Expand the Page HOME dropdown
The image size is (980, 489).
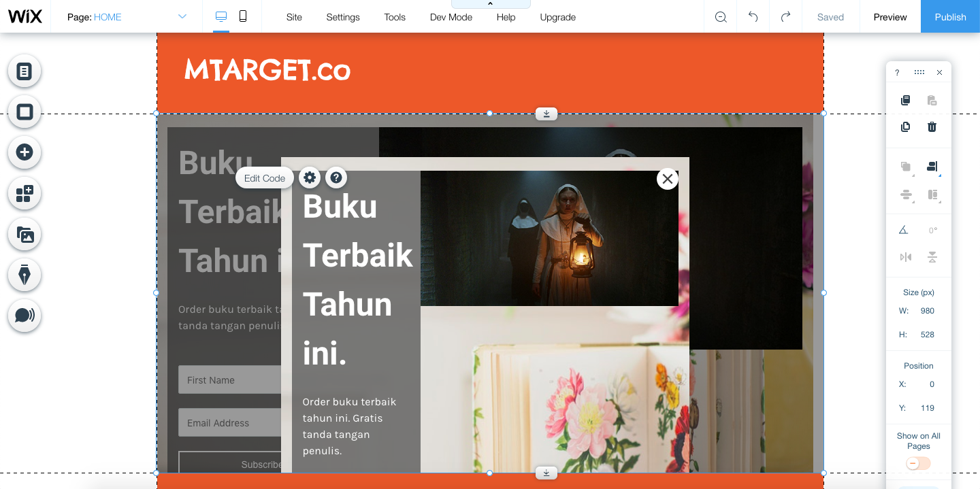tap(182, 17)
